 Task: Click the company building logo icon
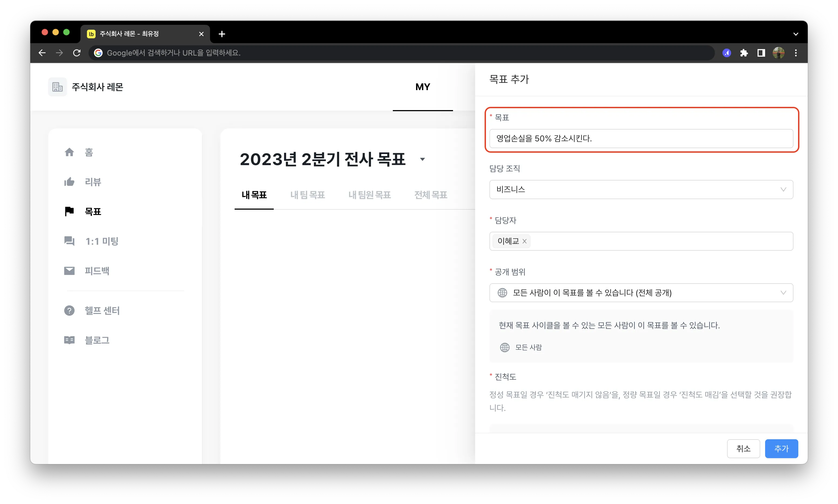click(x=58, y=87)
